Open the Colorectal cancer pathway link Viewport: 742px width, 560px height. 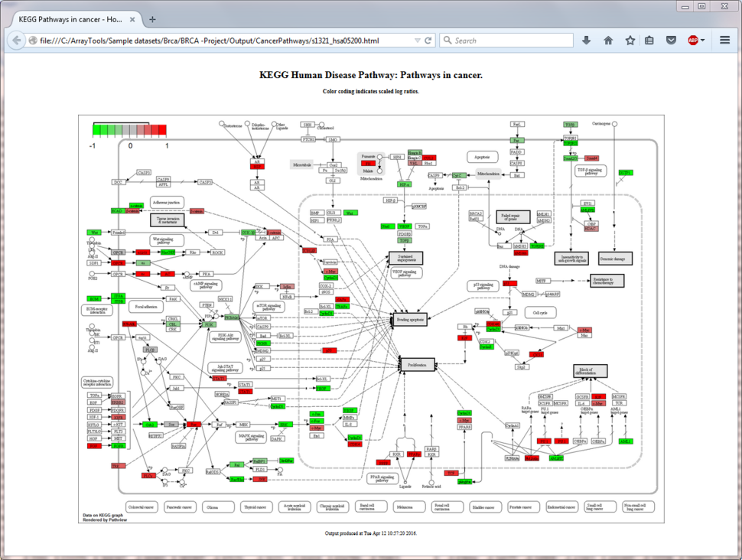[141, 506]
